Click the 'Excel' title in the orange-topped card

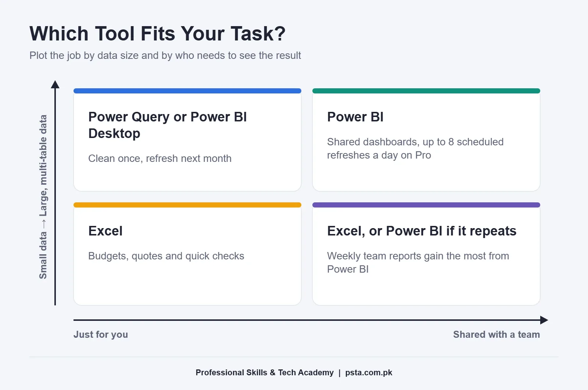coord(105,231)
